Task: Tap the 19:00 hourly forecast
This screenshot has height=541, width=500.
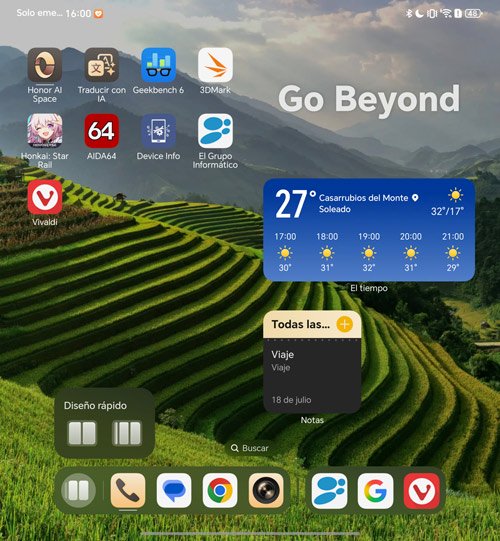Action: [369, 252]
